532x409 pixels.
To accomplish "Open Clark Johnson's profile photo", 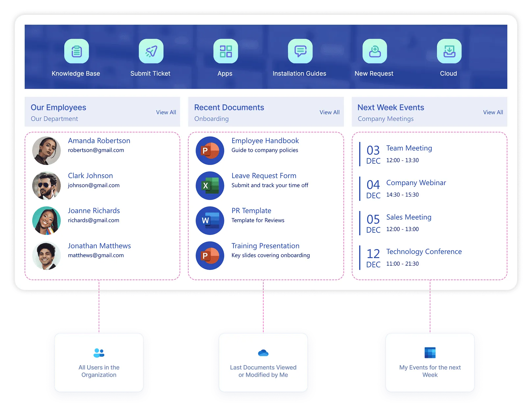I will click(x=46, y=185).
